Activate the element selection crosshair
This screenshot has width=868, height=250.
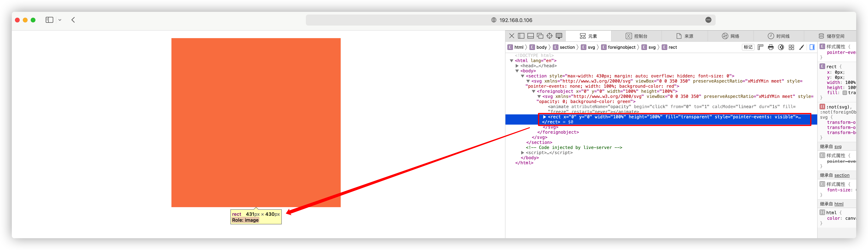coord(550,36)
